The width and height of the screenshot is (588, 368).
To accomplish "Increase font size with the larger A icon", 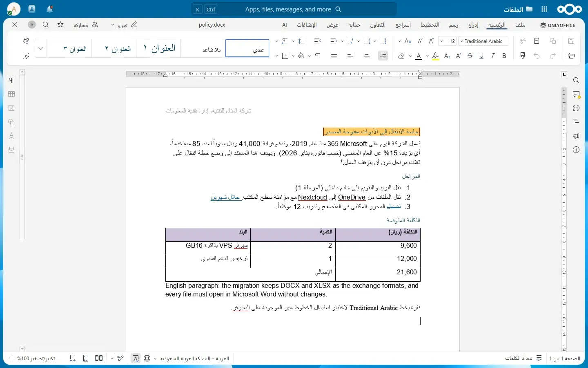I will [x=431, y=41].
